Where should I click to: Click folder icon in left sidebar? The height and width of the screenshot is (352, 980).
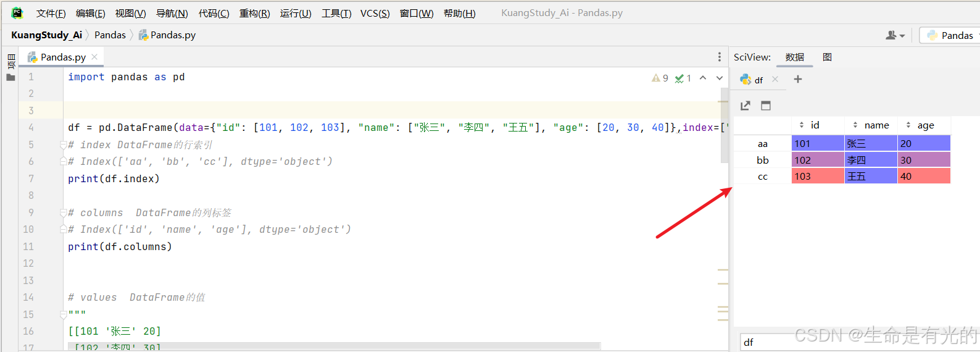pyautogui.click(x=10, y=78)
